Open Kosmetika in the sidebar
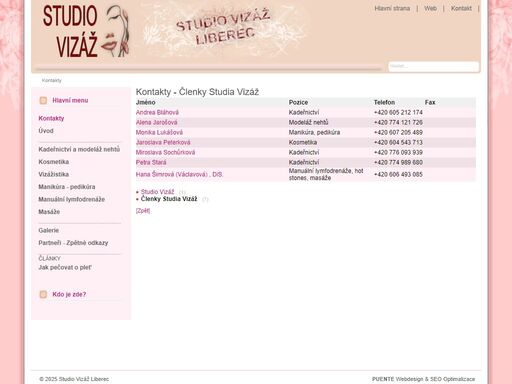The height and width of the screenshot is (384, 512). pos(54,162)
